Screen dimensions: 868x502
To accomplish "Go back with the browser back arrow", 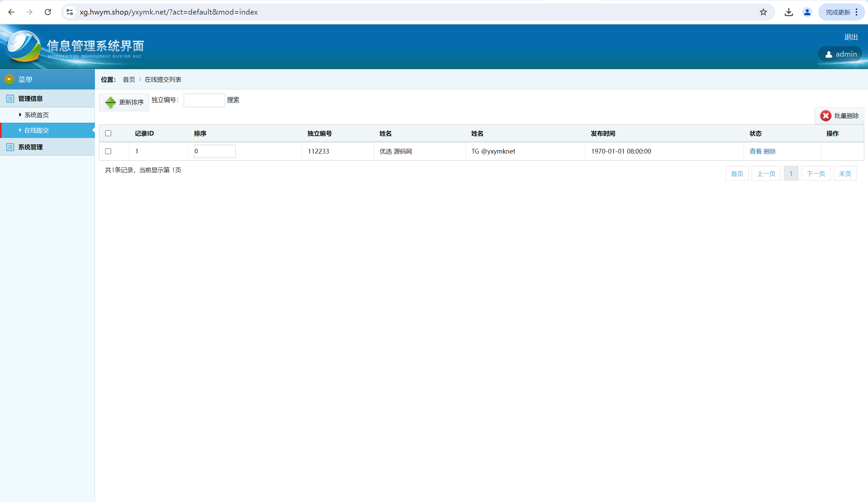I will (11, 12).
